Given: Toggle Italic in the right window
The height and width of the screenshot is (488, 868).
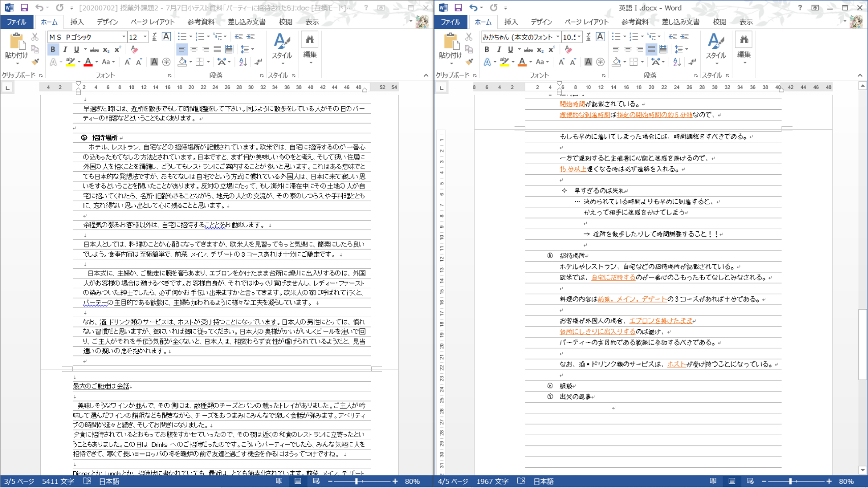Looking at the screenshot, I should click(x=499, y=49).
